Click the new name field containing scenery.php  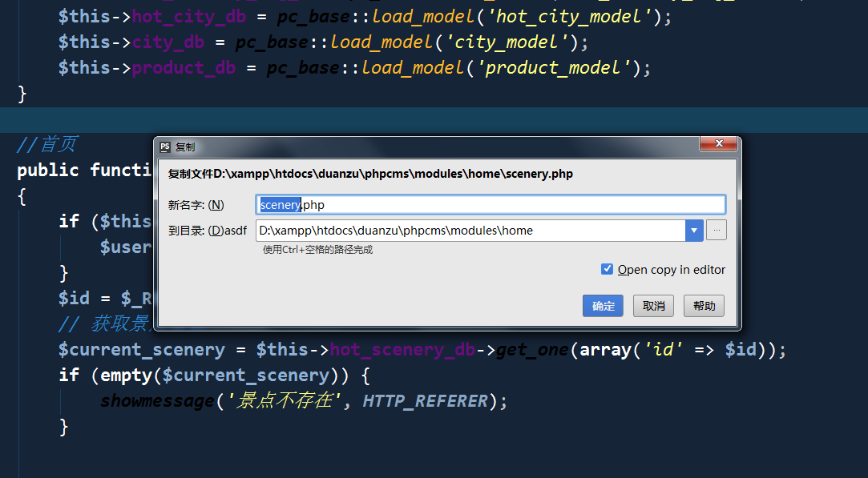pos(491,205)
